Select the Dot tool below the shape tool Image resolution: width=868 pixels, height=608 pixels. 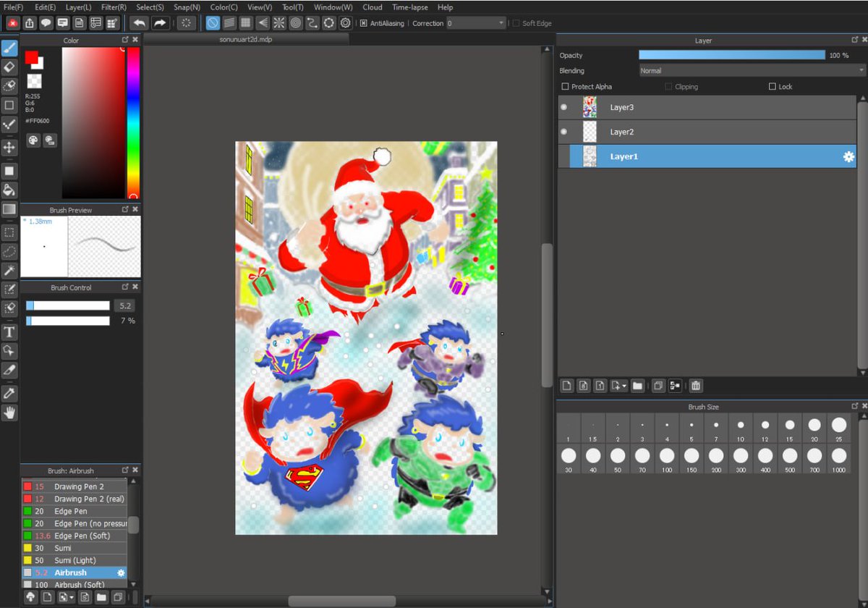tap(9, 124)
